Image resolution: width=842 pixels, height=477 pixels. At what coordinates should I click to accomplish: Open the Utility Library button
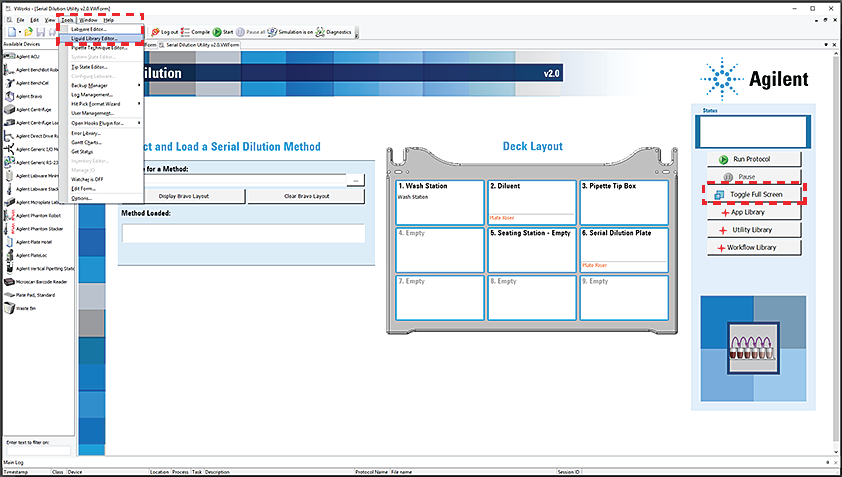click(x=754, y=230)
